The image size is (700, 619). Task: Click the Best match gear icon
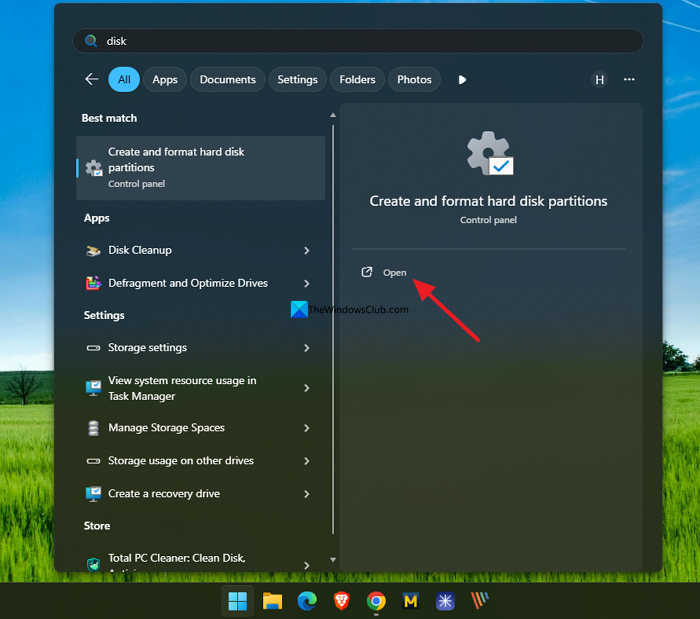(x=94, y=168)
